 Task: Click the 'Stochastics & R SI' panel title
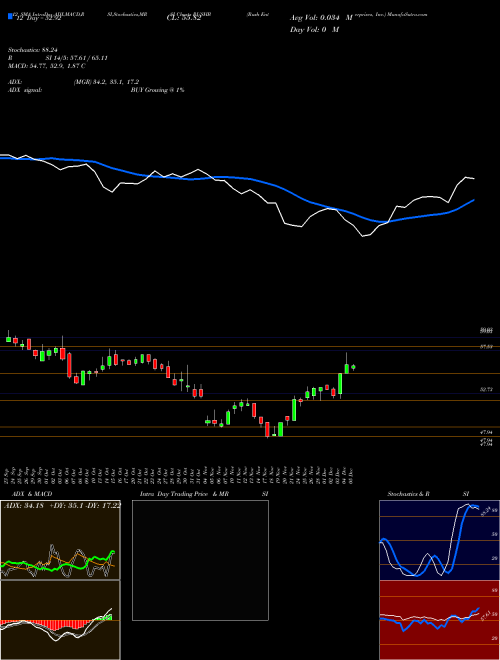click(428, 494)
